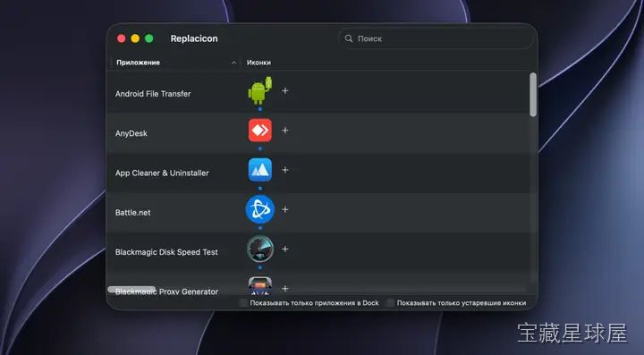
Task: Add new icon for Blackmagic Disk Speed Test
Action: [x=285, y=249]
